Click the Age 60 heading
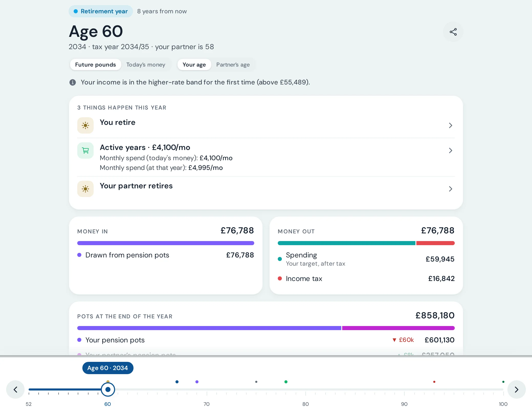Image resolution: width=532 pixels, height=412 pixels. [x=96, y=31]
